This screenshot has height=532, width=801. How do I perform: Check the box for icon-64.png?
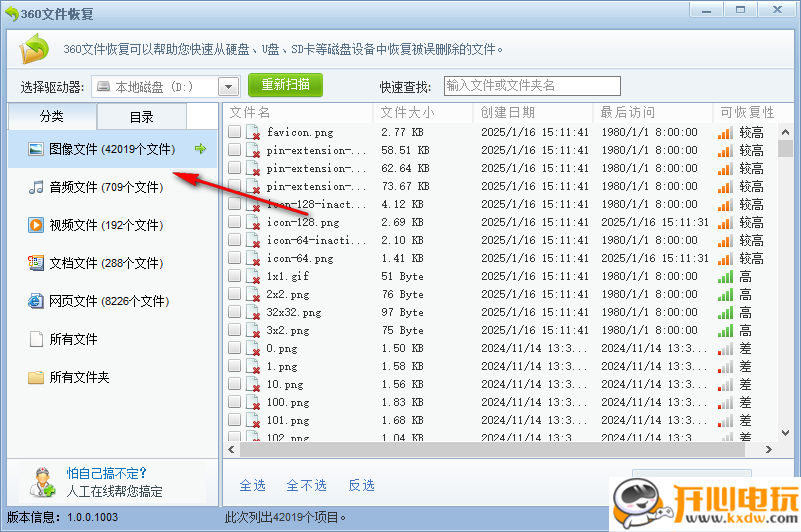point(234,258)
